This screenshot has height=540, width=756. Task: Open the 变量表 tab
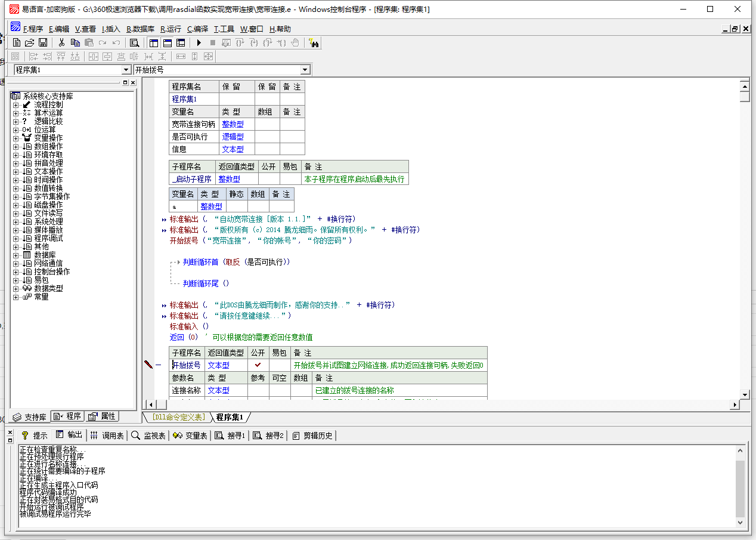190,436
